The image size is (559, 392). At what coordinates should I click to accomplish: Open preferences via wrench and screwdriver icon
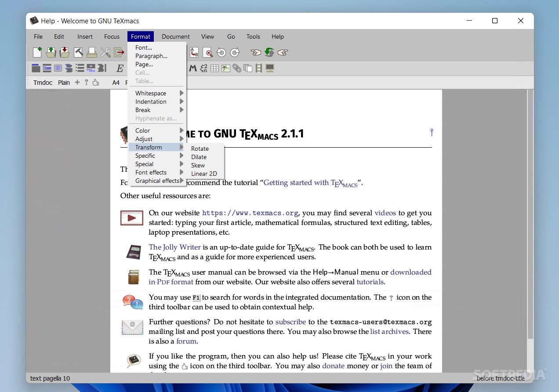click(x=105, y=52)
